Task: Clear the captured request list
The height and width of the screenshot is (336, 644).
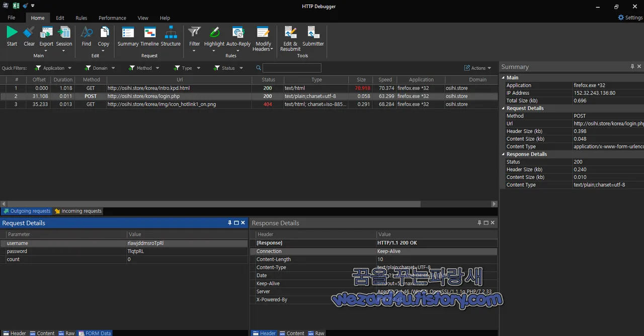Action: (x=29, y=36)
